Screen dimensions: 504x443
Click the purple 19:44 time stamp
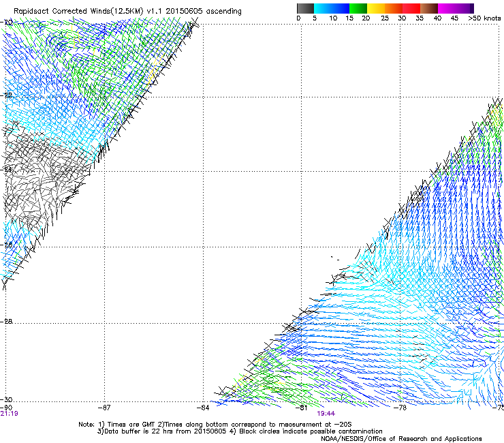click(x=326, y=414)
